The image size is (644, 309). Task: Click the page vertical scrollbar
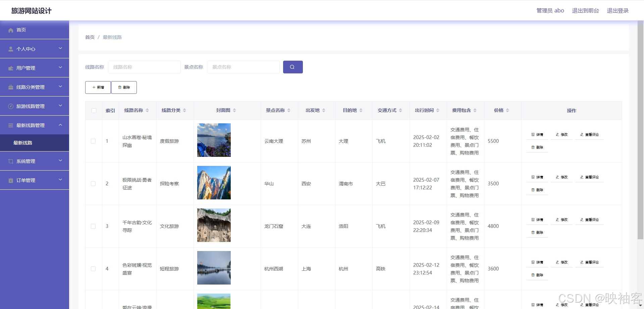pyautogui.click(x=640, y=131)
